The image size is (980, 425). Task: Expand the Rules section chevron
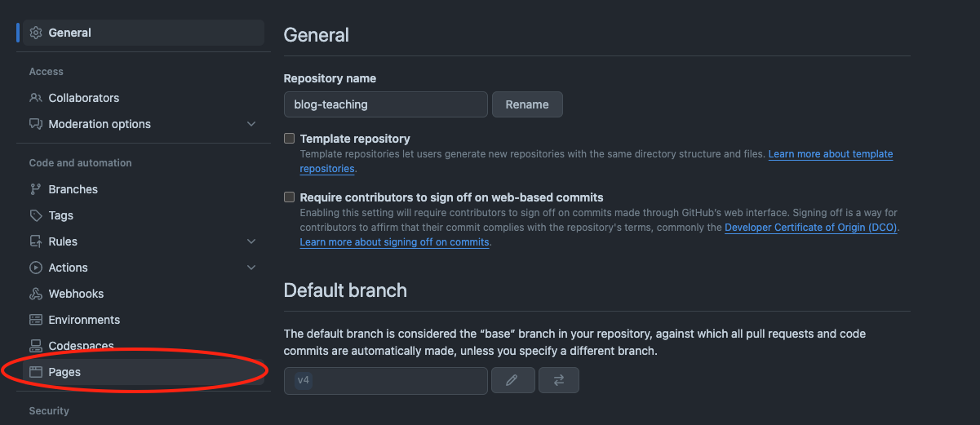click(251, 241)
